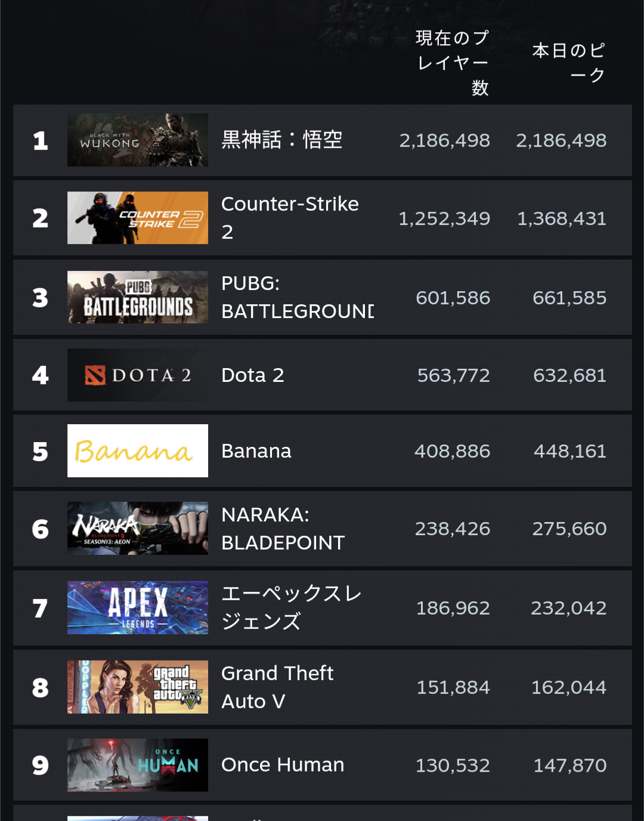The image size is (644, 821).
Task: Click Grand Theft Auto V thumbnail
Action: pyautogui.click(x=138, y=687)
